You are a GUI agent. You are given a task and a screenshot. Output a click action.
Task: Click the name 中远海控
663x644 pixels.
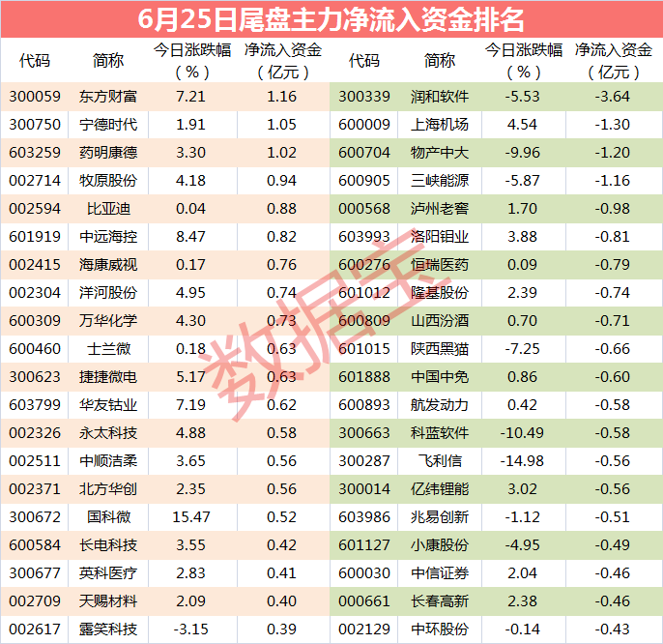108,237
